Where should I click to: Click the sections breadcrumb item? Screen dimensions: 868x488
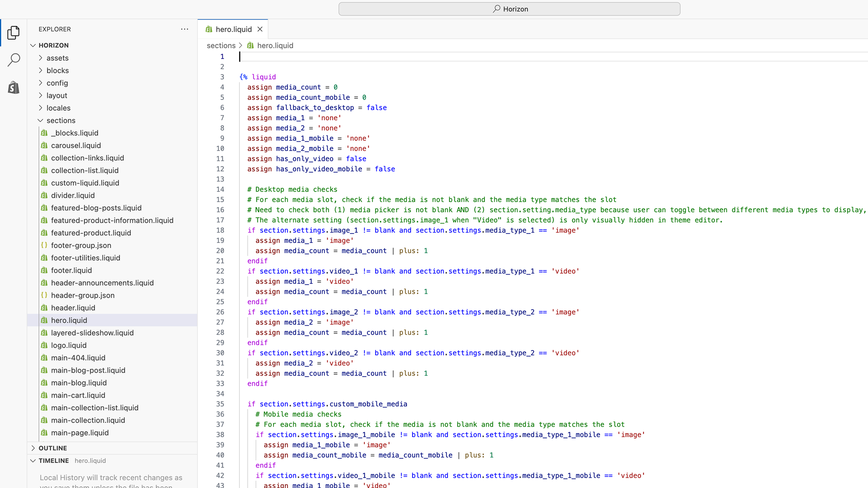point(221,45)
